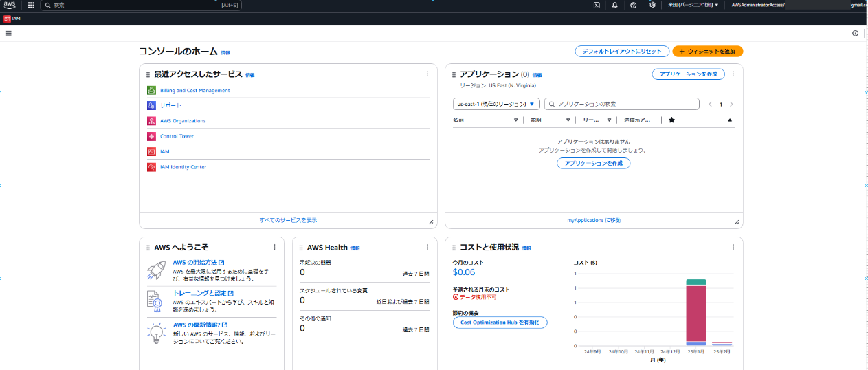Click Cost Optimization Hub を有効化 button
868x370 pixels.
coord(500,322)
